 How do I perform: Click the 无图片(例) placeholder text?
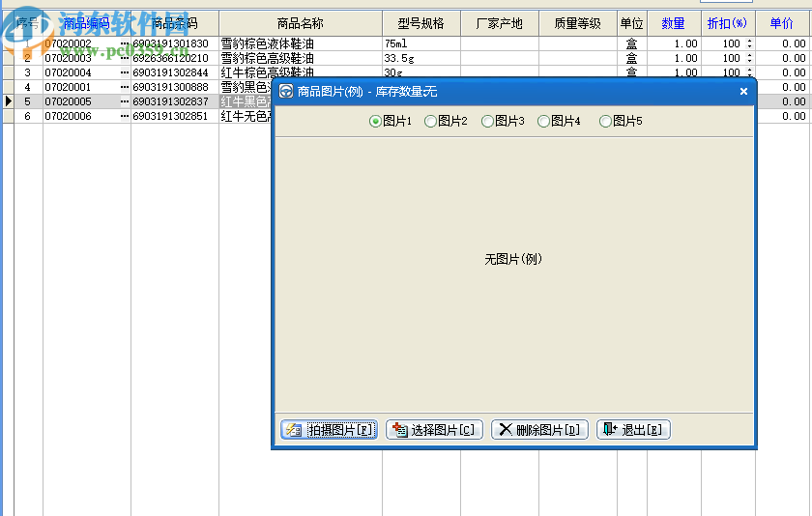[x=513, y=259]
